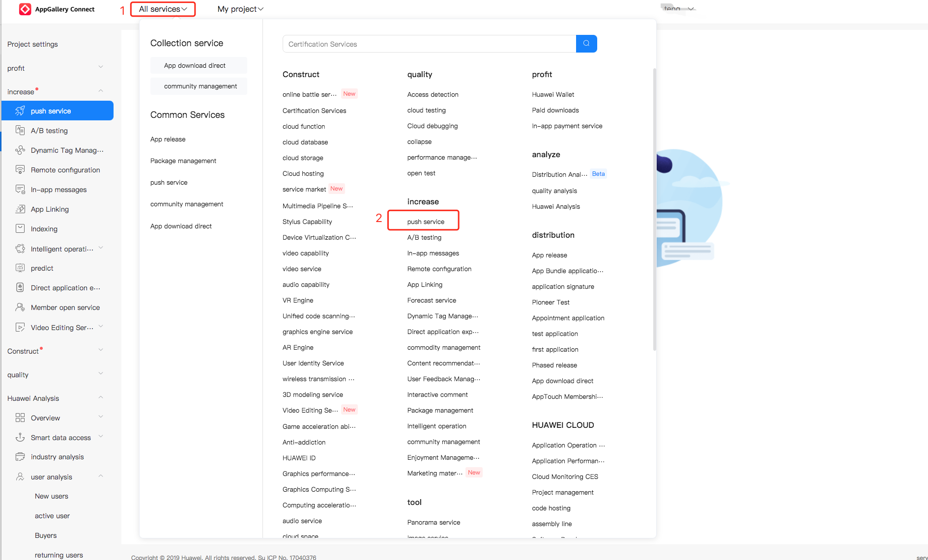This screenshot has height=560, width=928.
Task: Open Pioneer Test under distribution
Action: click(x=551, y=302)
